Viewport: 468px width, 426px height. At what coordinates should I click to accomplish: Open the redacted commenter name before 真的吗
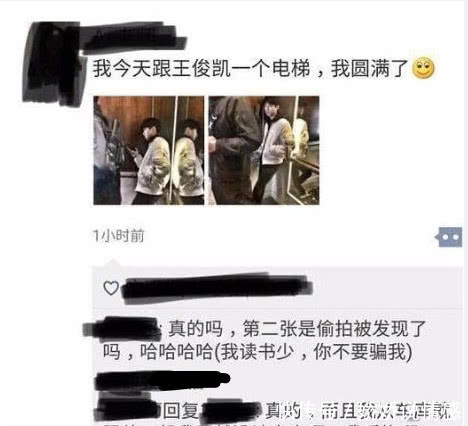coord(121,329)
